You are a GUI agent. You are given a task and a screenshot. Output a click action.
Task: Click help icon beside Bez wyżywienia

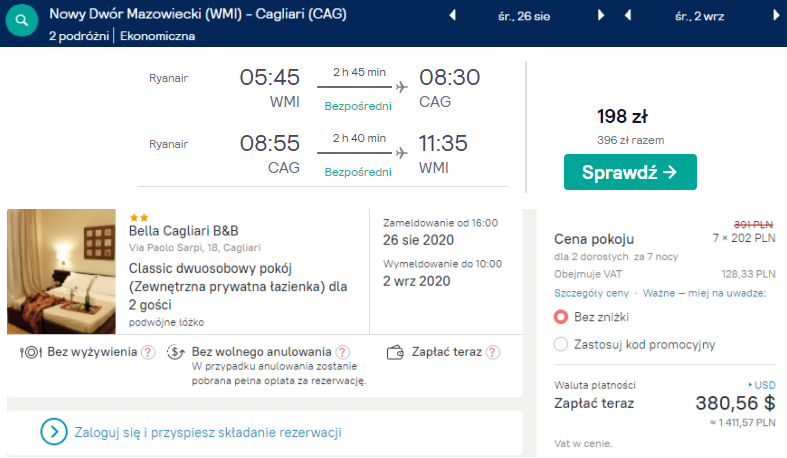(148, 353)
